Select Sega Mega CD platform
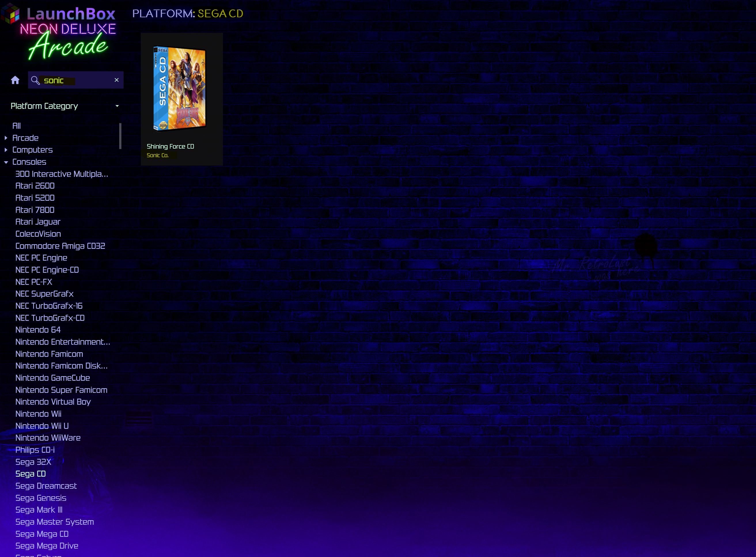 (42, 535)
